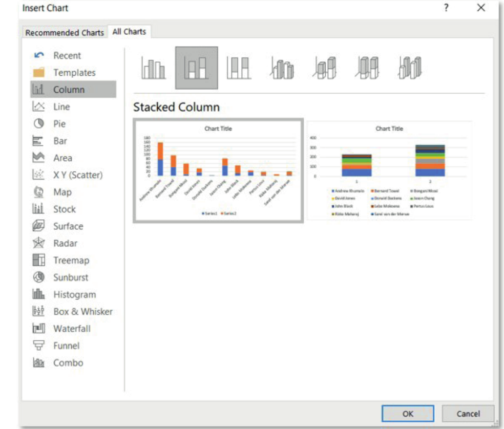Select the 3-D Column subtype icon
Viewport: 504px width, 429px height.
(410, 68)
